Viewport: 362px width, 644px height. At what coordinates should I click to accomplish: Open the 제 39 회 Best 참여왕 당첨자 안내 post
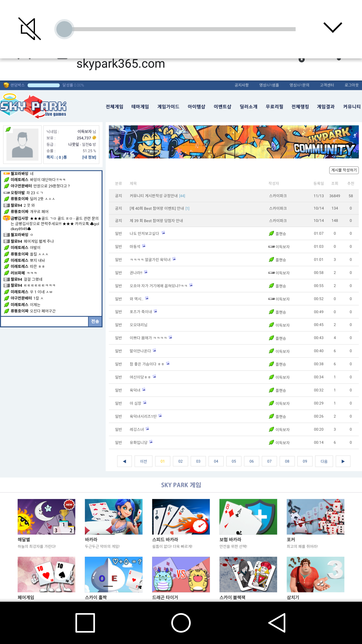pyautogui.click(x=156, y=221)
